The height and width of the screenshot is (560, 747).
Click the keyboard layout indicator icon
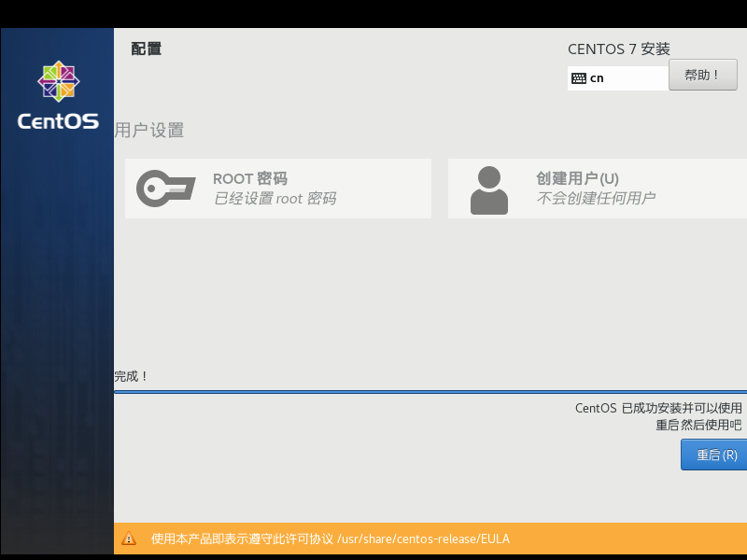point(579,77)
